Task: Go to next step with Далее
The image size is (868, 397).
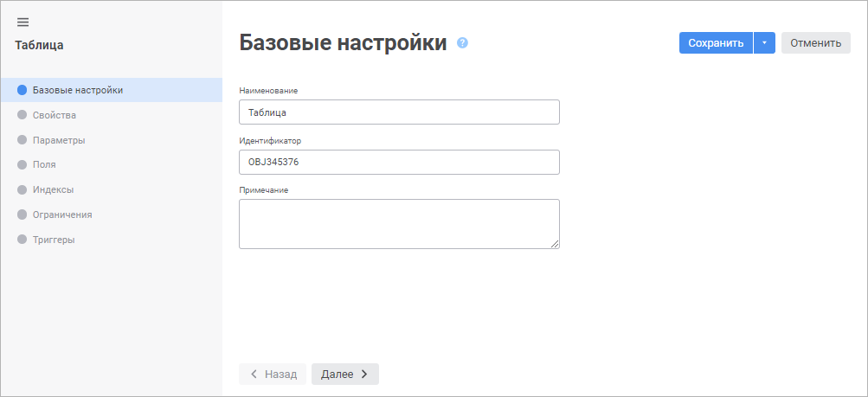Action: coord(344,374)
